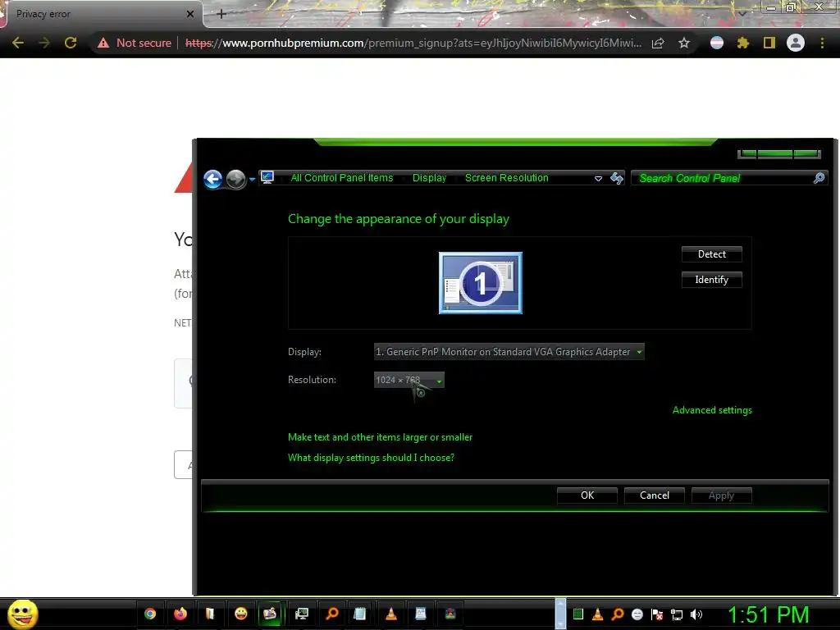The height and width of the screenshot is (630, 840).
Task: Click the blue taskbar show-hidden-icons handle
Action: 560,614
